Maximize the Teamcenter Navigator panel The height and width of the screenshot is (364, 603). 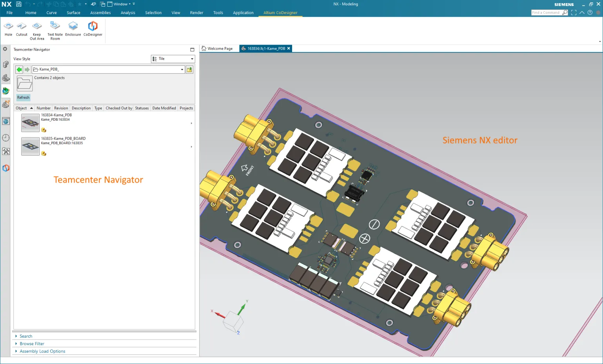click(x=192, y=50)
